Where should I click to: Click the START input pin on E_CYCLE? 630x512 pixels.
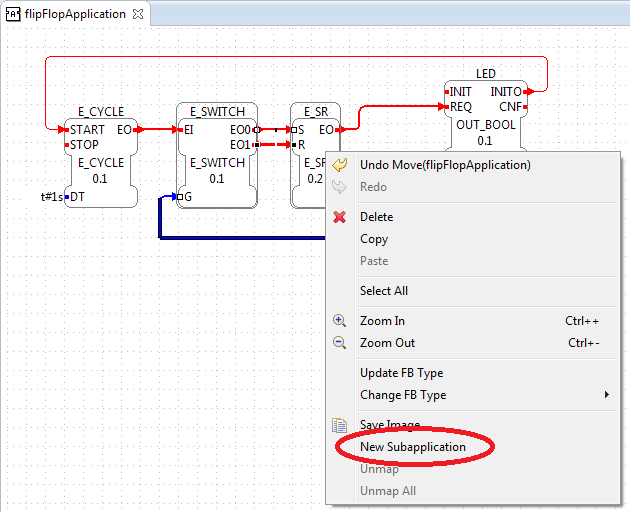(87, 129)
